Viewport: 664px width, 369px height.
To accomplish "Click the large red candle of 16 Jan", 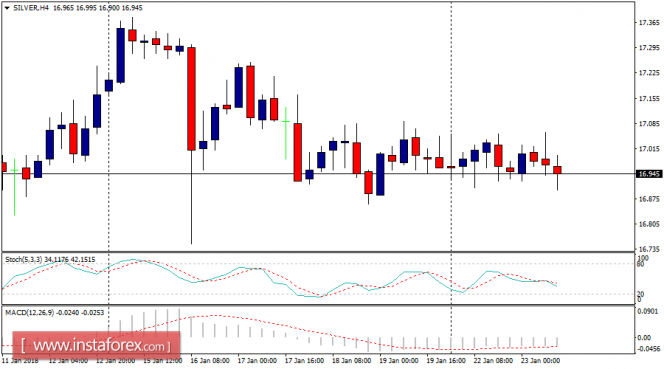I will pyautogui.click(x=191, y=99).
